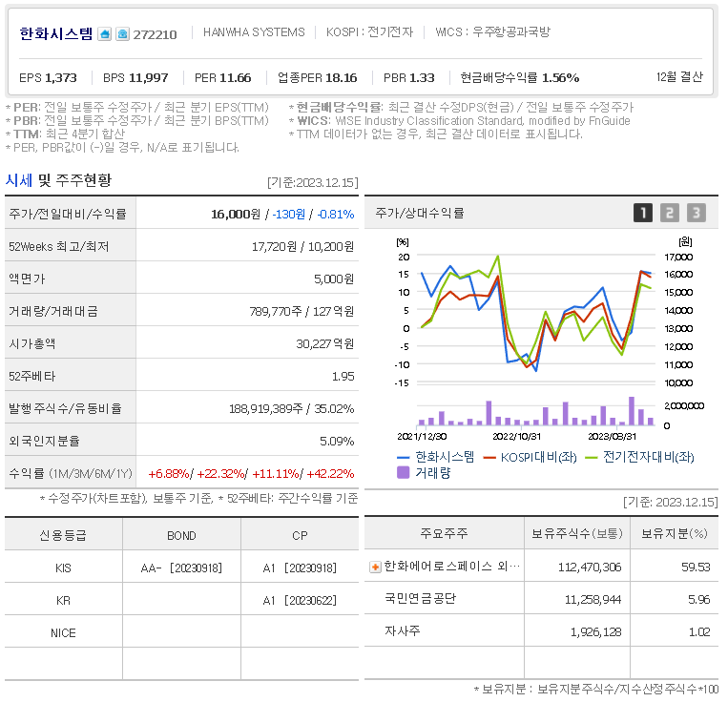
Task: Click the 국민연금공단 shareholder row
Action: [541, 599]
